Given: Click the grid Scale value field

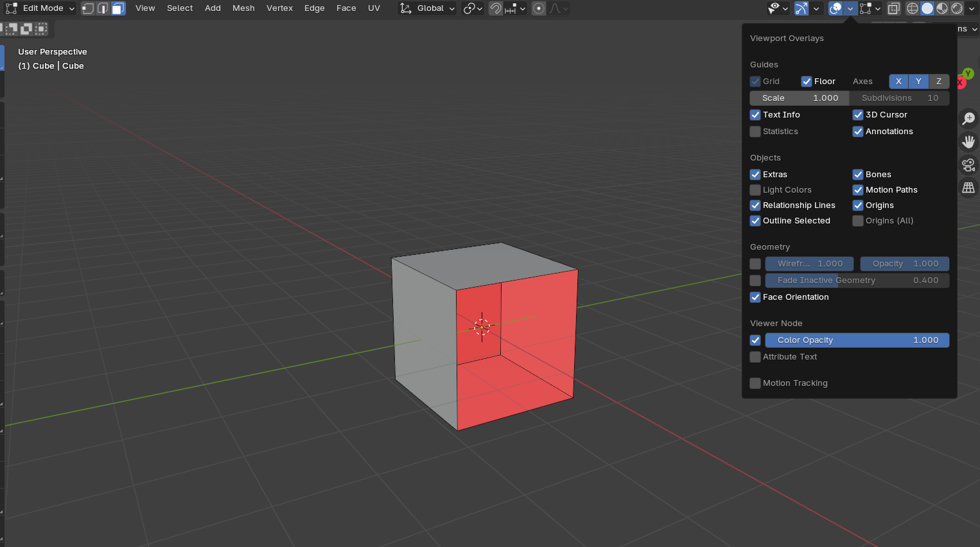Looking at the screenshot, I should click(x=799, y=98).
